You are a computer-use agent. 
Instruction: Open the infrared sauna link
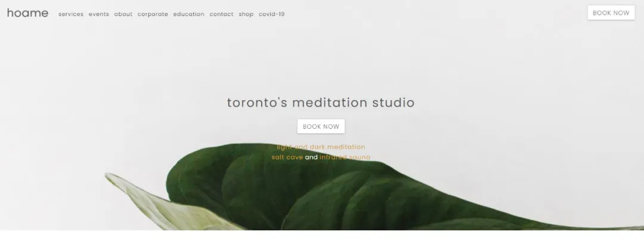pos(345,157)
